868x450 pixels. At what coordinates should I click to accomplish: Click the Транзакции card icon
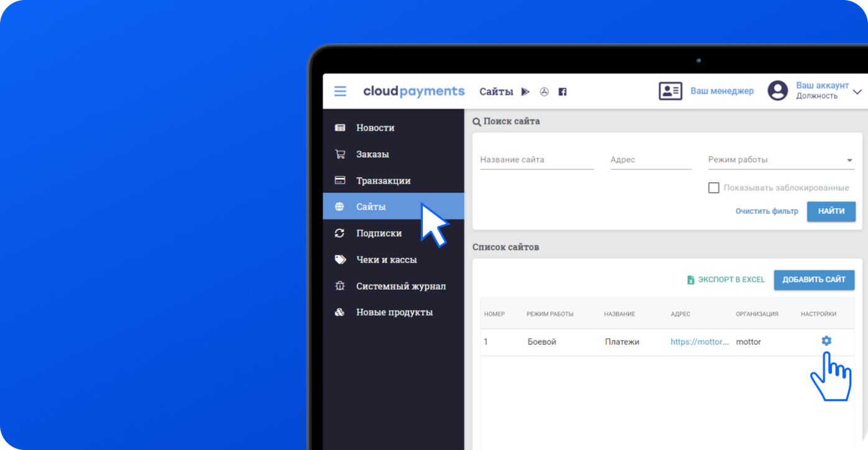coord(339,180)
